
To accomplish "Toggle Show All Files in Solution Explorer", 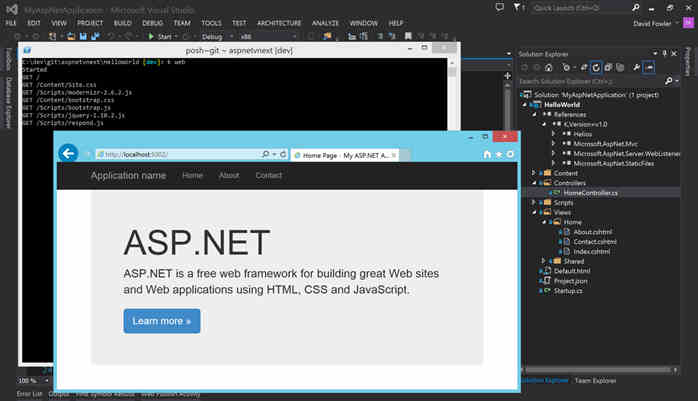I will click(620, 68).
